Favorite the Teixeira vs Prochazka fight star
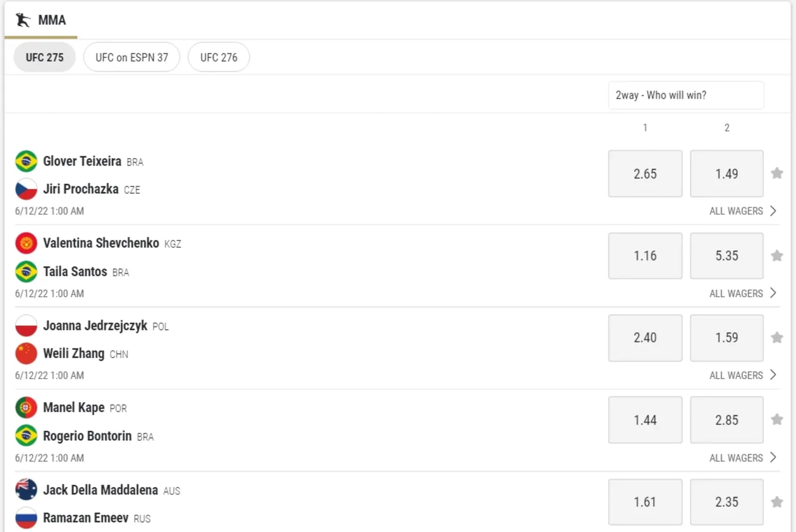Image resolution: width=796 pixels, height=532 pixels. [x=777, y=173]
